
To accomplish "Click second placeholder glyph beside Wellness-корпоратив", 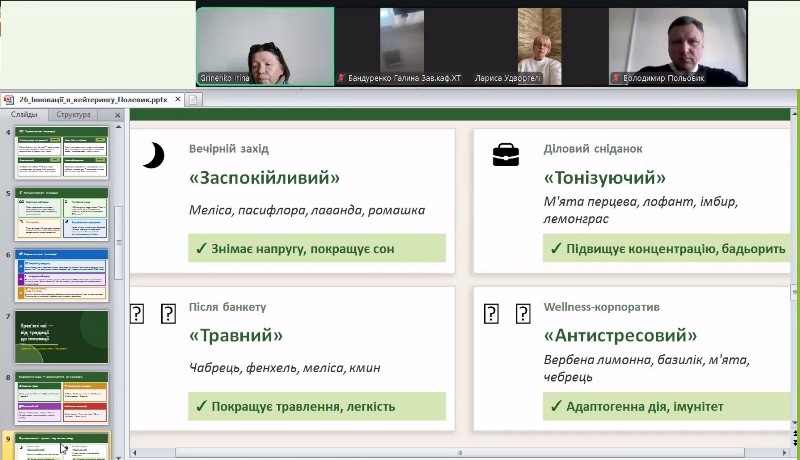I will coord(523,314).
